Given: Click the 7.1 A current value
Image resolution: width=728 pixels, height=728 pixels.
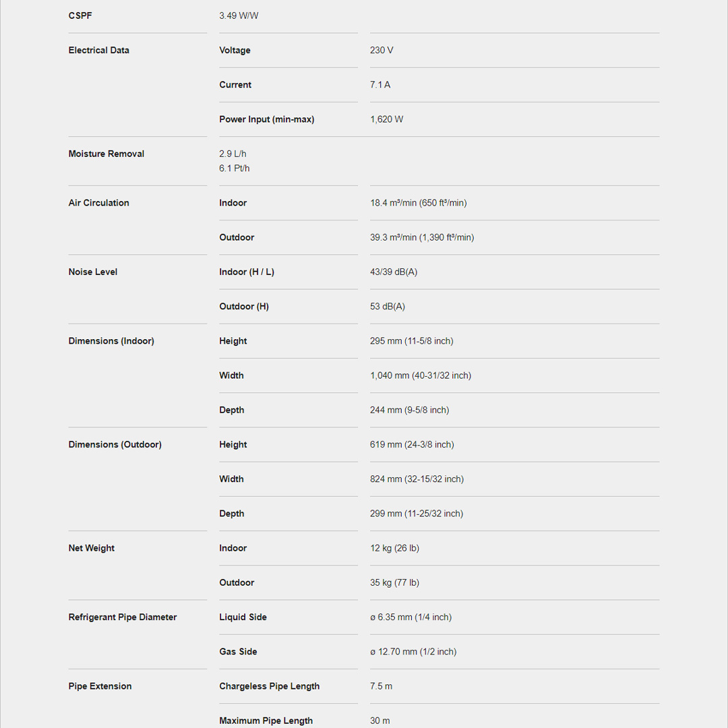Looking at the screenshot, I should point(380,85).
